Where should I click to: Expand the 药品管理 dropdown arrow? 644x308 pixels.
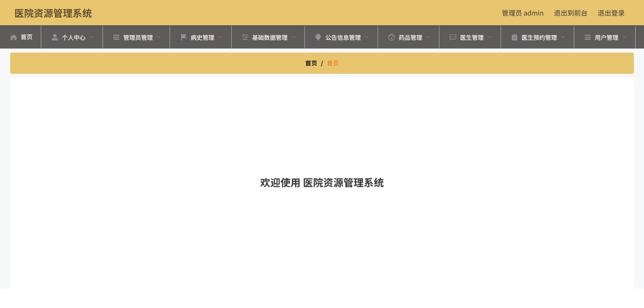[428, 37]
